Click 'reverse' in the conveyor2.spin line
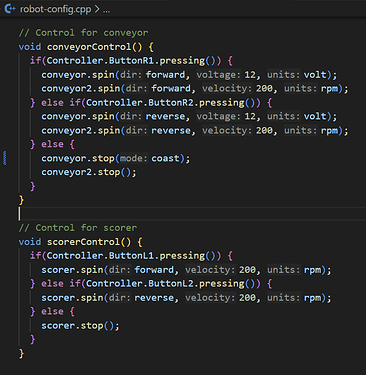The height and width of the screenshot is (375, 366). pyautogui.click(x=171, y=130)
